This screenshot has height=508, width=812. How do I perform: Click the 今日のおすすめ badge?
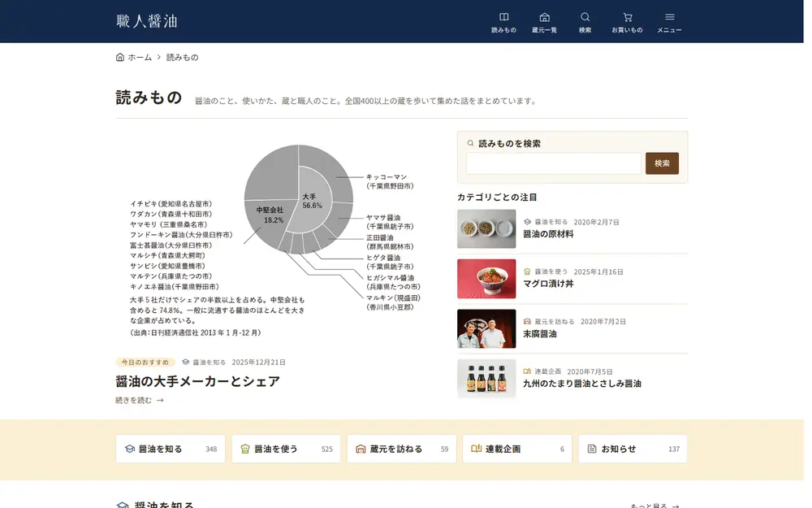pos(145,363)
